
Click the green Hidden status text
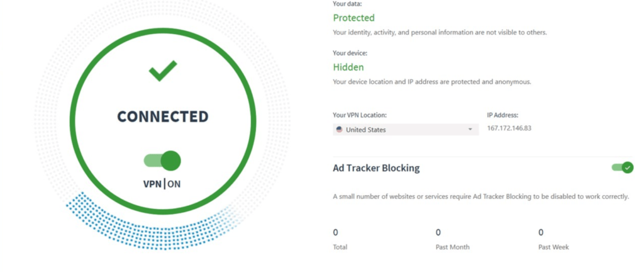pos(348,67)
